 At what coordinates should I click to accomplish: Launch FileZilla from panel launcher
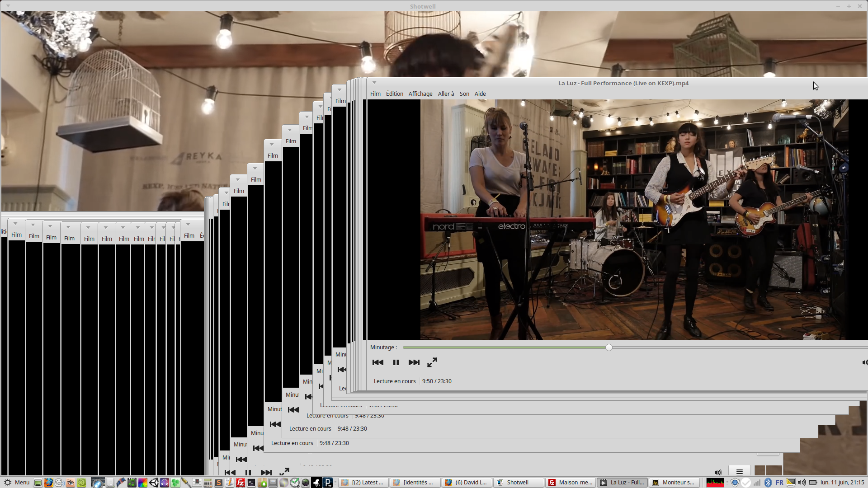241,483
